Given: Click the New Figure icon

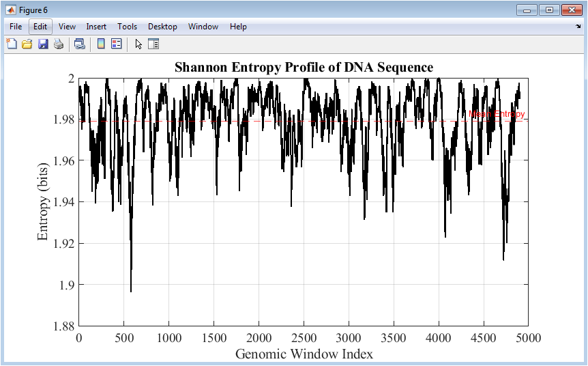Looking at the screenshot, I should click(12, 44).
